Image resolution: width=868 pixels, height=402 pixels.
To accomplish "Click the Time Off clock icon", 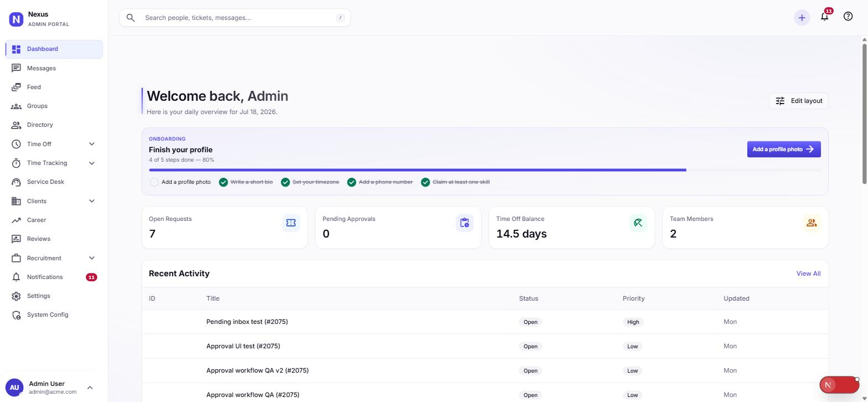I will pyautogui.click(x=16, y=144).
